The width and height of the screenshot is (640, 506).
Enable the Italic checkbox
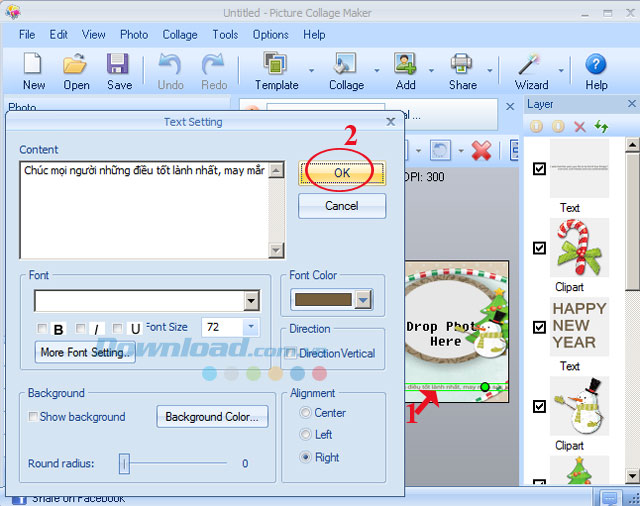80,328
